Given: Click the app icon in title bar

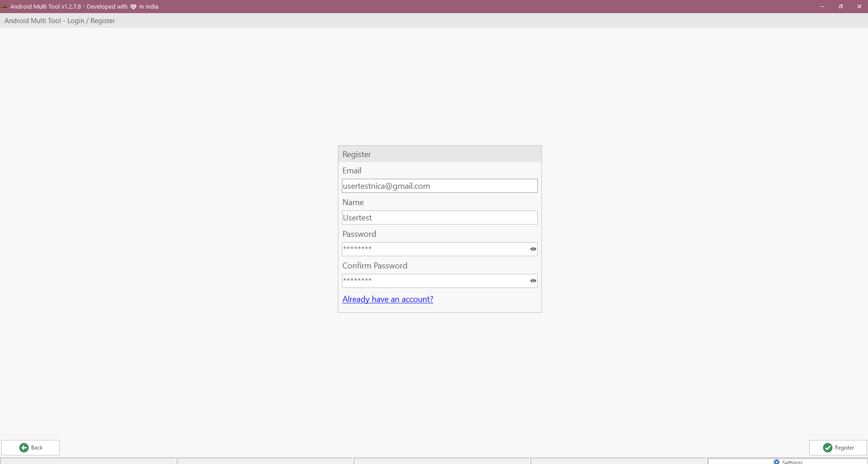Looking at the screenshot, I should [5, 6].
